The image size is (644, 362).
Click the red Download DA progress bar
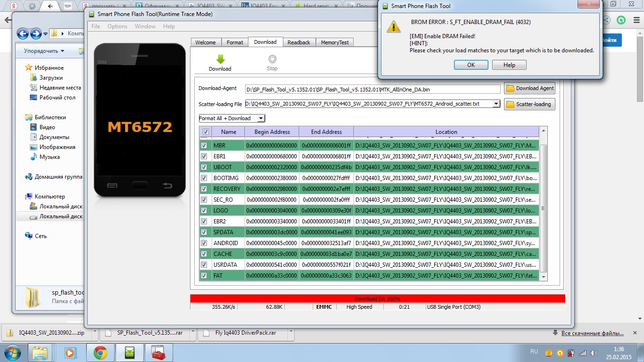[377, 299]
